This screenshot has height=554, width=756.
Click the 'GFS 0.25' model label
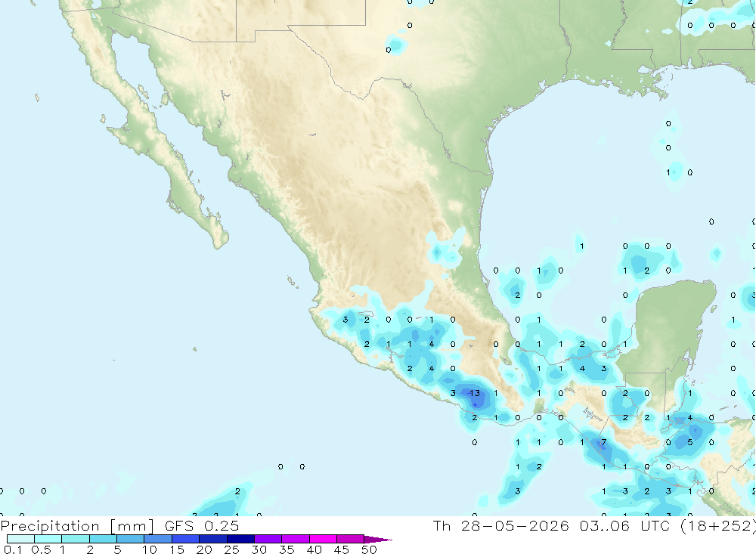pyautogui.click(x=202, y=525)
